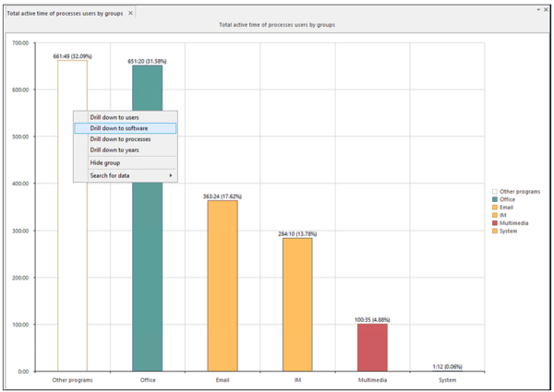This screenshot has height=392, width=554.
Task: Click the red Multimedia bar
Action: point(372,347)
